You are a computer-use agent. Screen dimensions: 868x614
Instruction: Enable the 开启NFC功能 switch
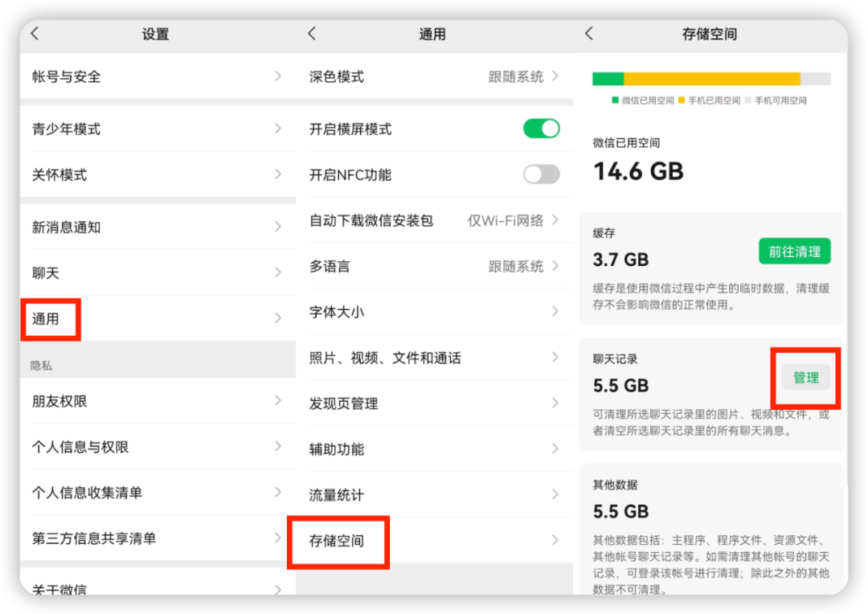click(541, 174)
